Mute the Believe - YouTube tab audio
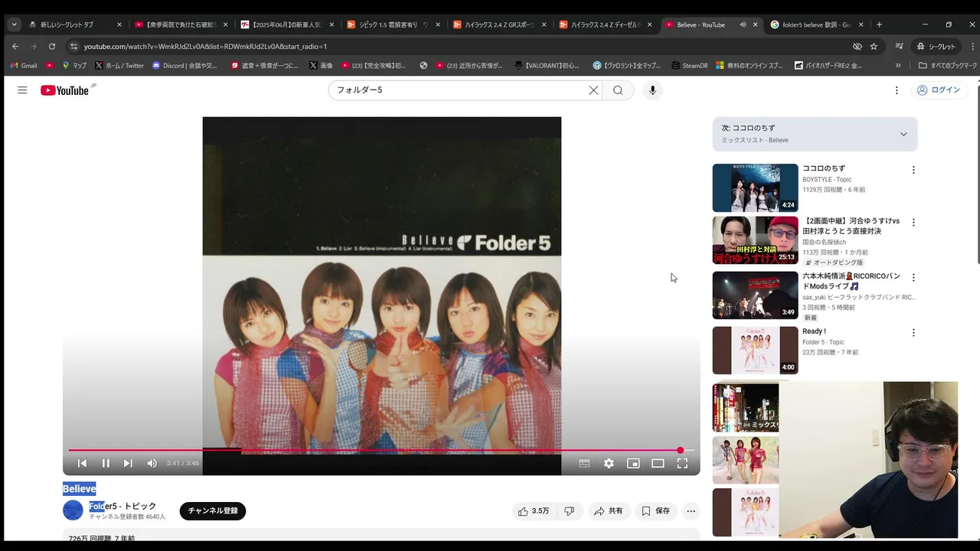 click(743, 24)
